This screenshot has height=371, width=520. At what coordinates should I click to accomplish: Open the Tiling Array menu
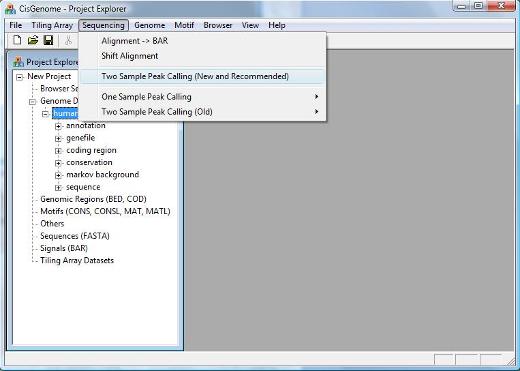[x=52, y=25]
